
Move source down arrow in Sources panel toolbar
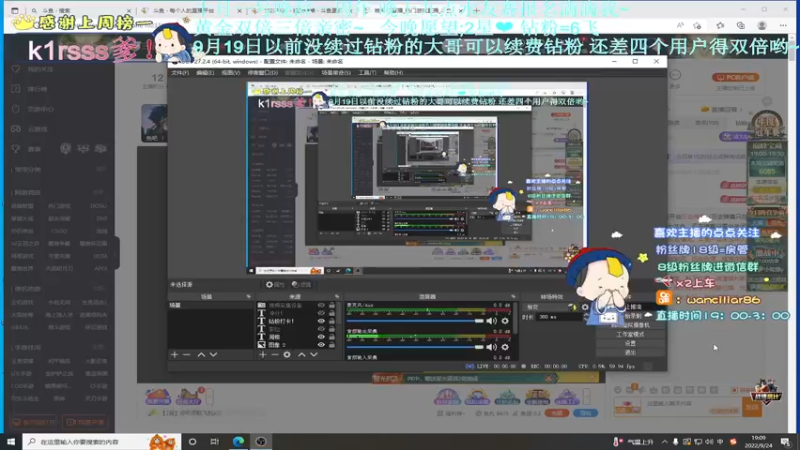pyautogui.click(x=314, y=355)
